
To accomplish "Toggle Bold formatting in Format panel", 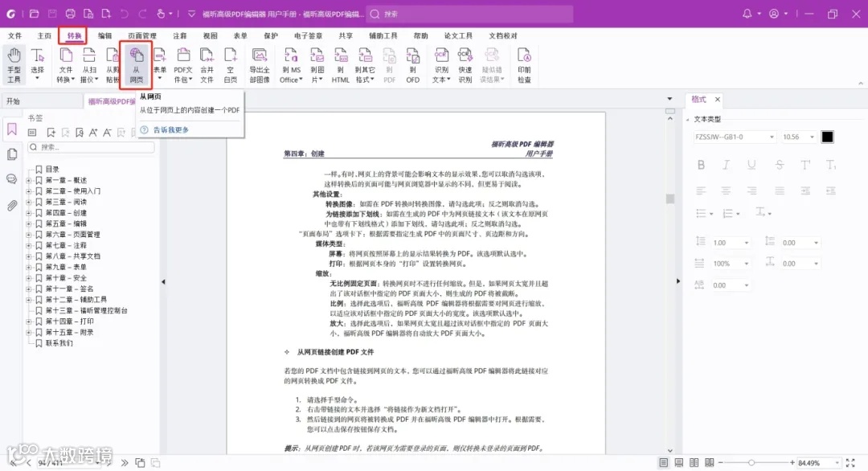I will tap(701, 165).
